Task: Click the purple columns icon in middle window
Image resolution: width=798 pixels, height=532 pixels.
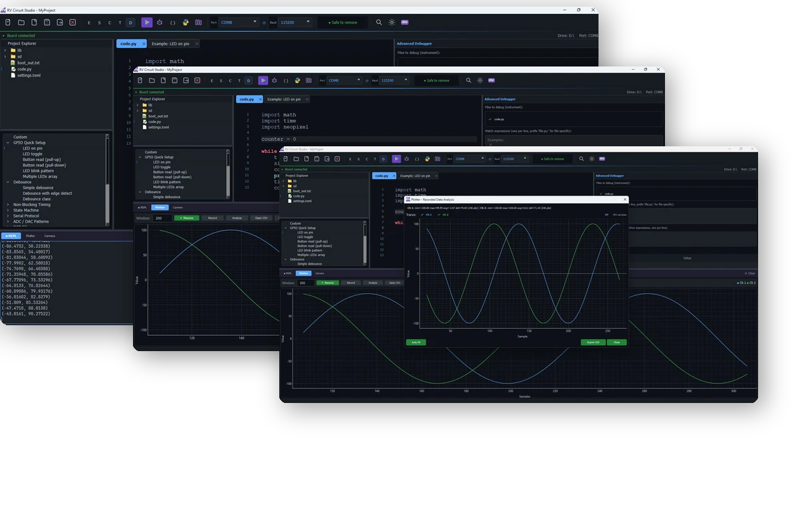Action: 309,80
